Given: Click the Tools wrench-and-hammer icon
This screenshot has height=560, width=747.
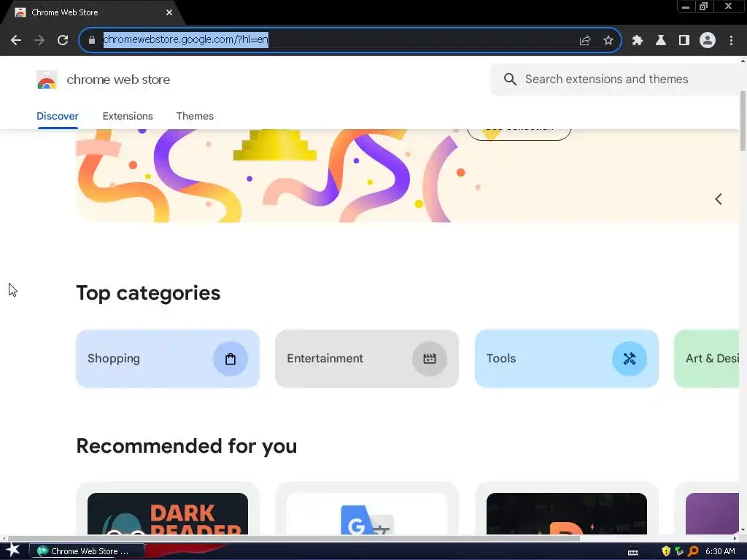Looking at the screenshot, I should [x=630, y=359].
